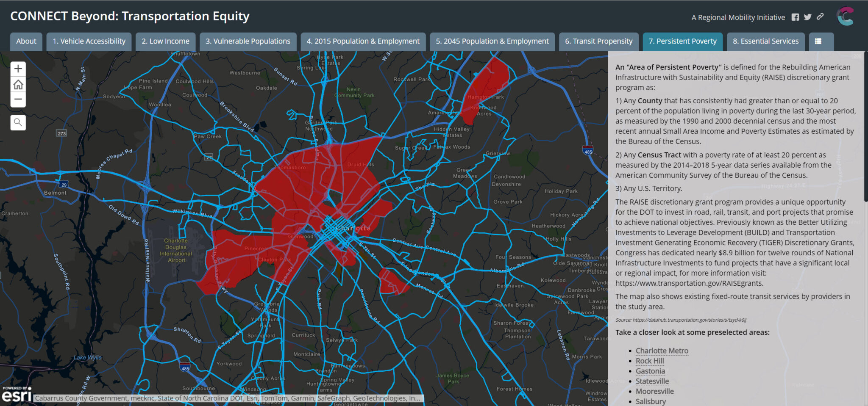This screenshot has height=406, width=868.
Task: Select the home/default extent icon
Action: [18, 84]
